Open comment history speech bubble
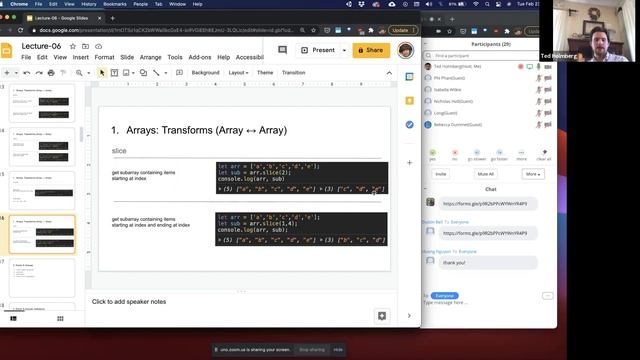Image resolution: width=640 pixels, height=360 pixels. point(282,50)
